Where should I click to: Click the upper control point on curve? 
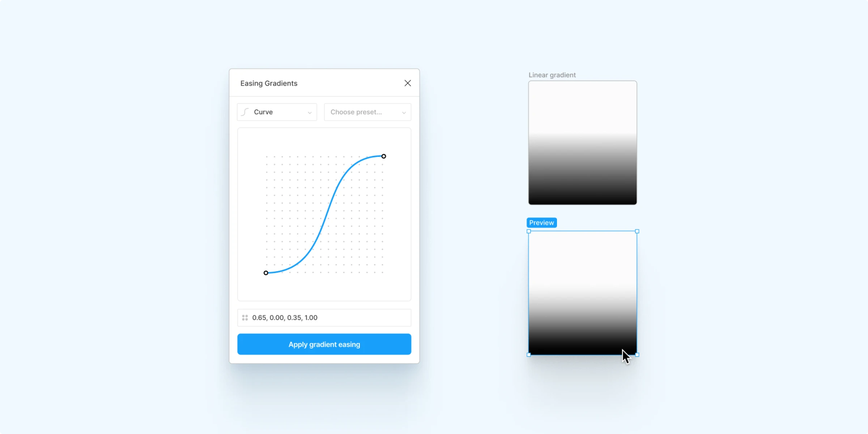[384, 156]
